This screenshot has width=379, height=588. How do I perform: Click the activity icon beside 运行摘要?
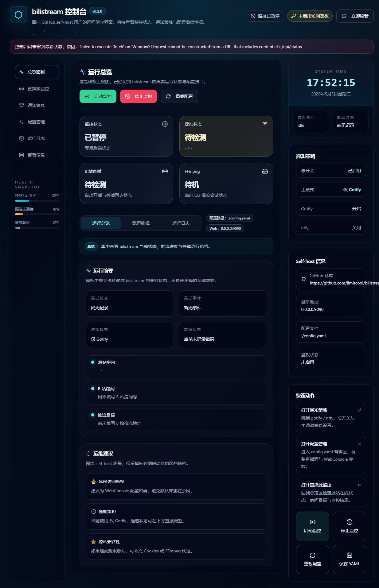tap(88, 271)
